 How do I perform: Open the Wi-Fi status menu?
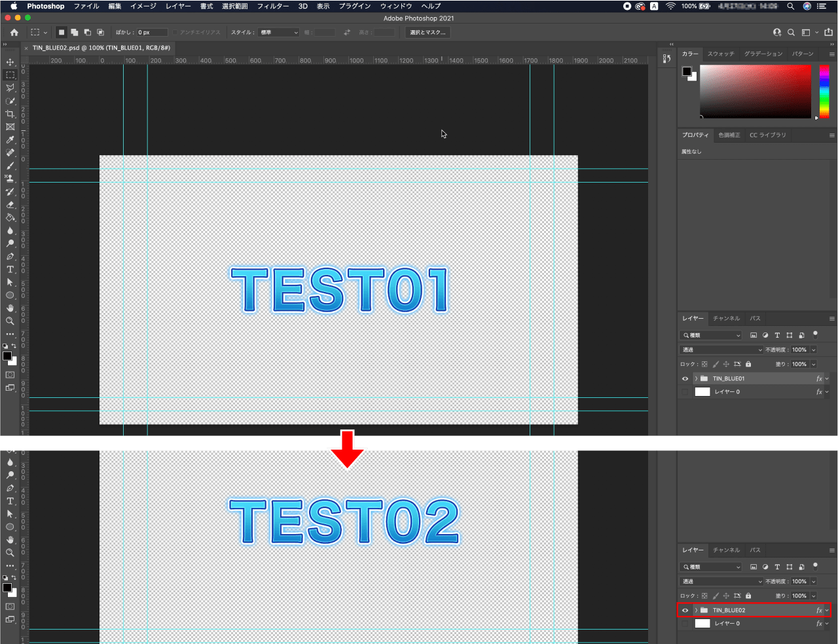(670, 6)
